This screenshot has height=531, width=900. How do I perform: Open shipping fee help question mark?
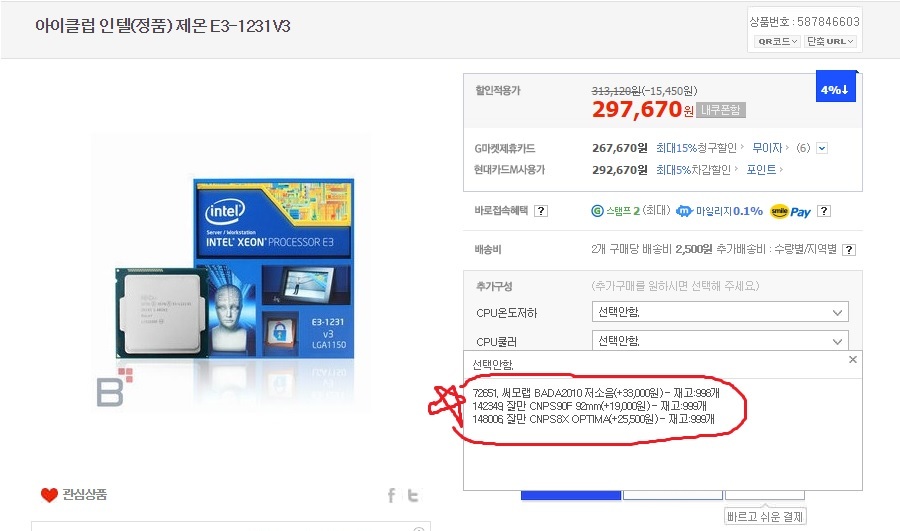click(849, 250)
